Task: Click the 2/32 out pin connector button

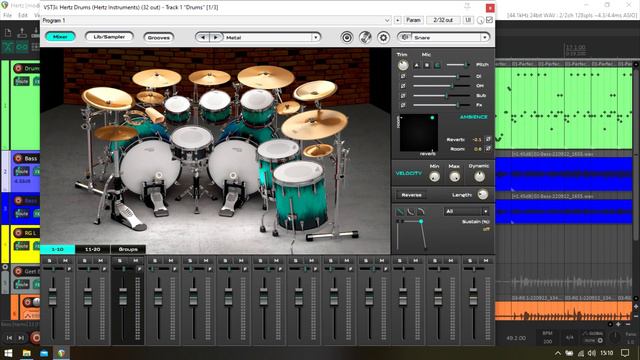Action: click(443, 20)
